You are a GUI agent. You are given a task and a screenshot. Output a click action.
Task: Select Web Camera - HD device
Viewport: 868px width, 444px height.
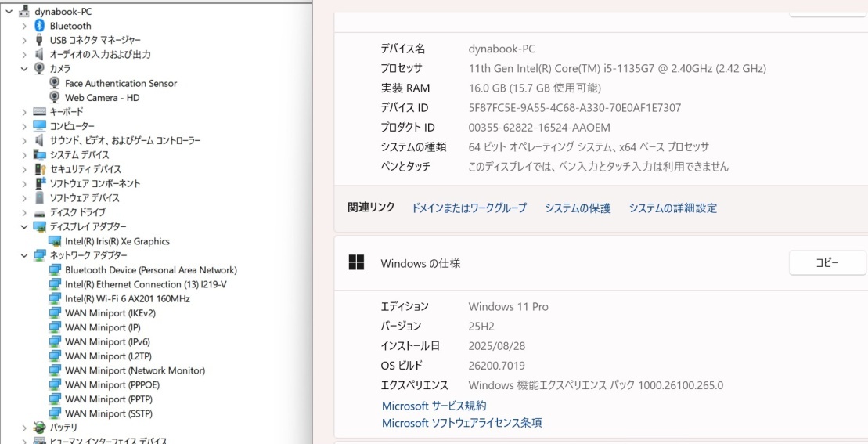coord(102,98)
